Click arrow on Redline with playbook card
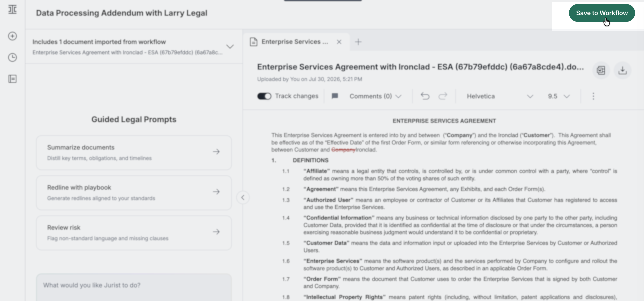 (x=216, y=192)
